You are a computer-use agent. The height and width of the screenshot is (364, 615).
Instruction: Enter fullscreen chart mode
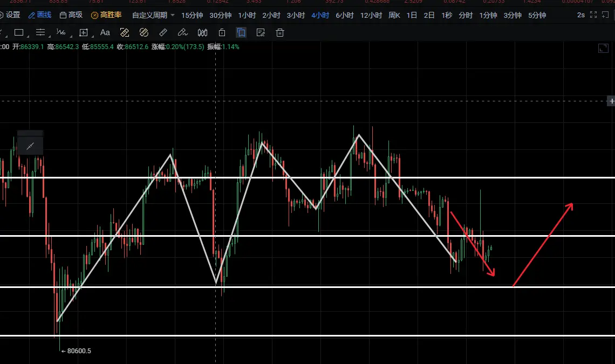click(593, 15)
